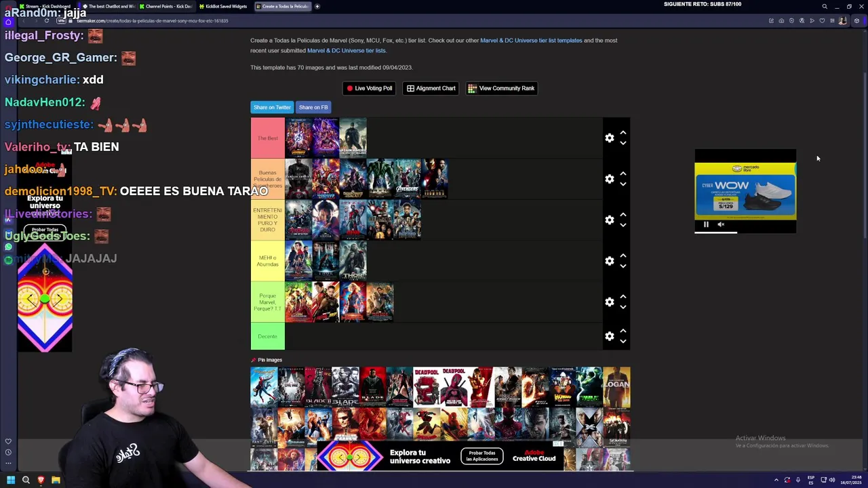Open the taskbar clock showing 23:48
This screenshot has width=868, height=488.
pos(850,480)
